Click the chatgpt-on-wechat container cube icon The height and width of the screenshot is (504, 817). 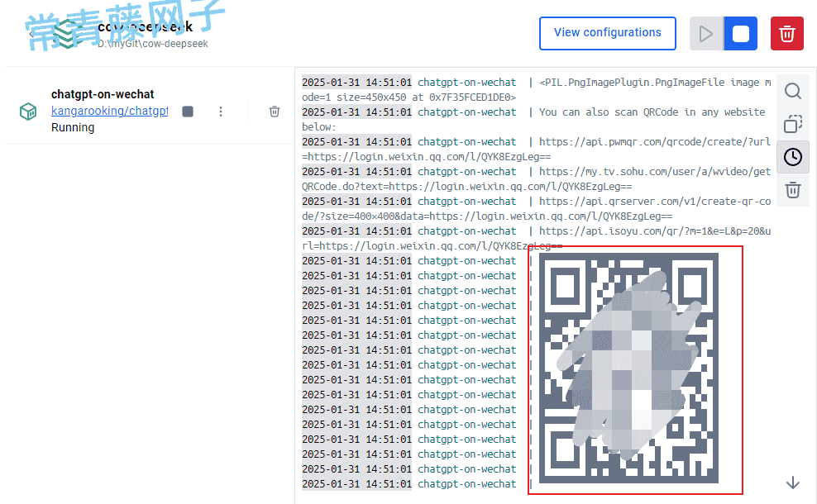28,112
